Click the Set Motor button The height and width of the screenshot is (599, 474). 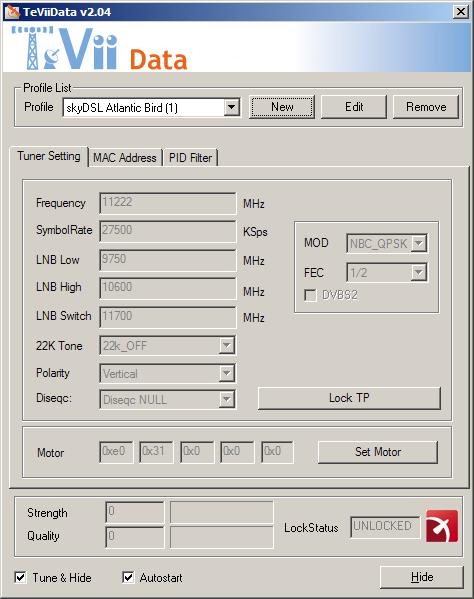click(378, 452)
